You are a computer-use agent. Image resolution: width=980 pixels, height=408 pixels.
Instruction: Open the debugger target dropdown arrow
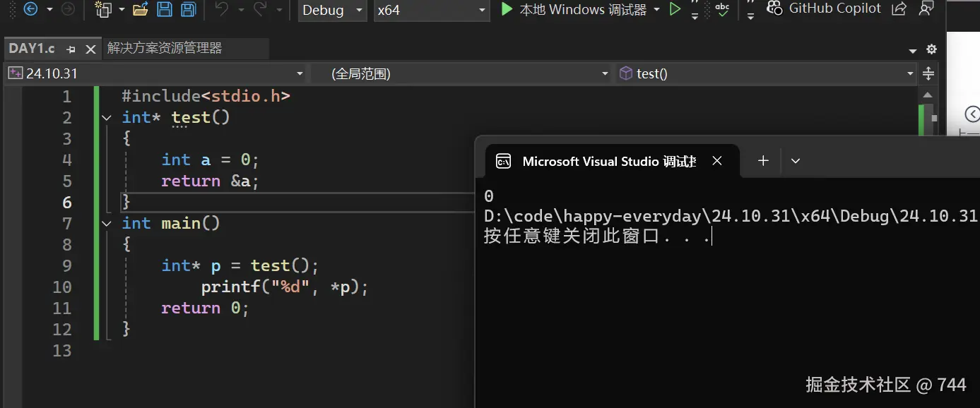tap(657, 10)
